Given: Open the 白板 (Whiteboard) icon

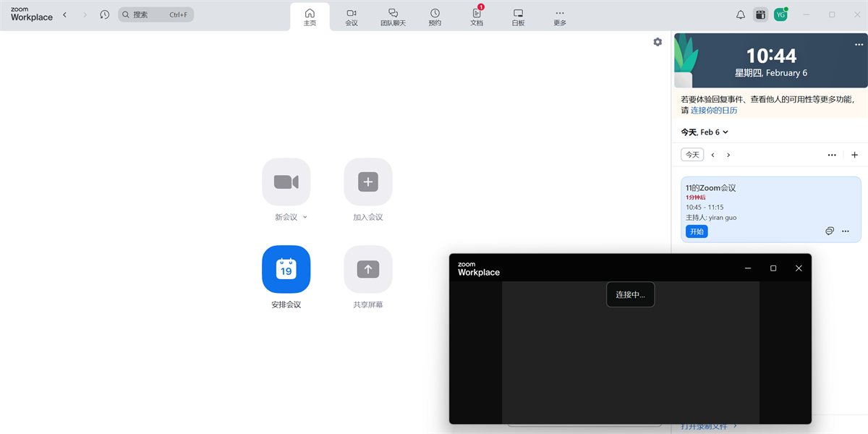Looking at the screenshot, I should click(517, 16).
